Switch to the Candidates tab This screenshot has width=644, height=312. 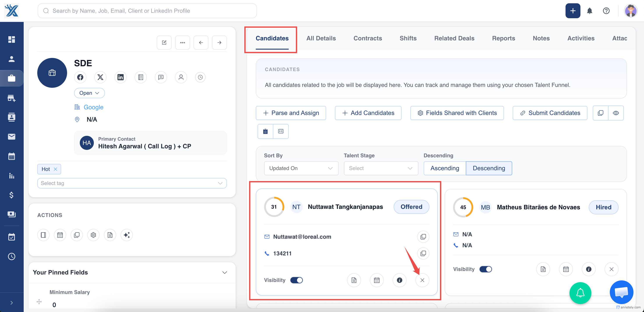click(272, 38)
